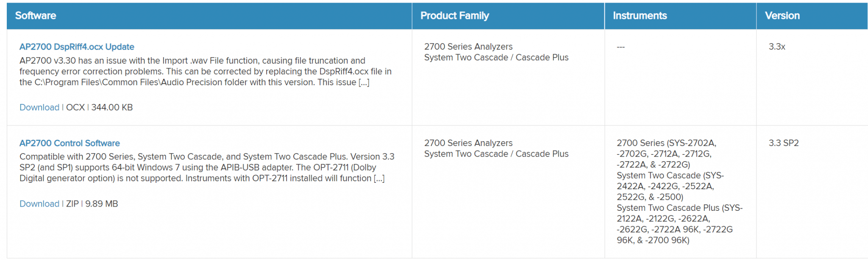Click the instruments list starting with SYS-2702A
The height and width of the screenshot is (260, 868).
tap(680, 192)
